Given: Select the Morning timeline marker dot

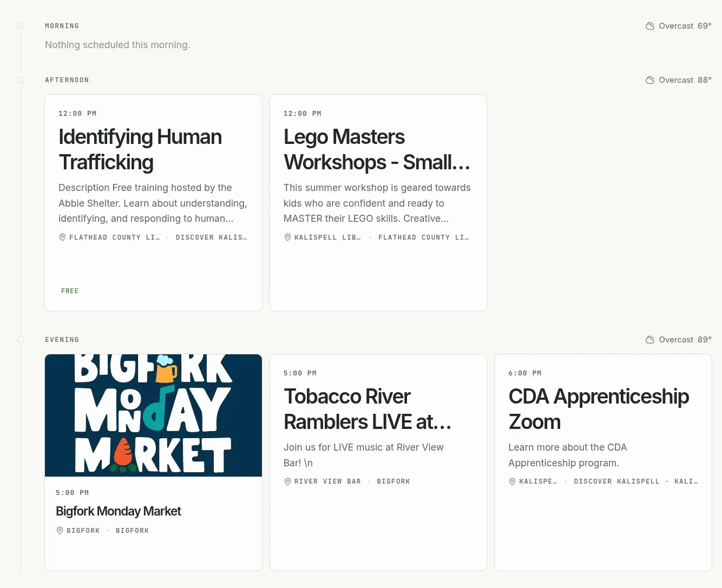Looking at the screenshot, I should point(21,26).
